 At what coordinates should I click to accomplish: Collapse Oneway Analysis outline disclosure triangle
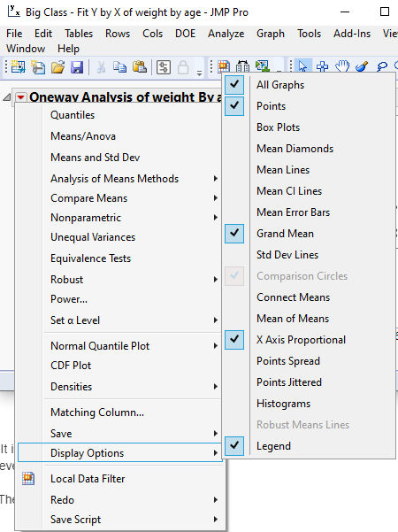tap(7, 97)
